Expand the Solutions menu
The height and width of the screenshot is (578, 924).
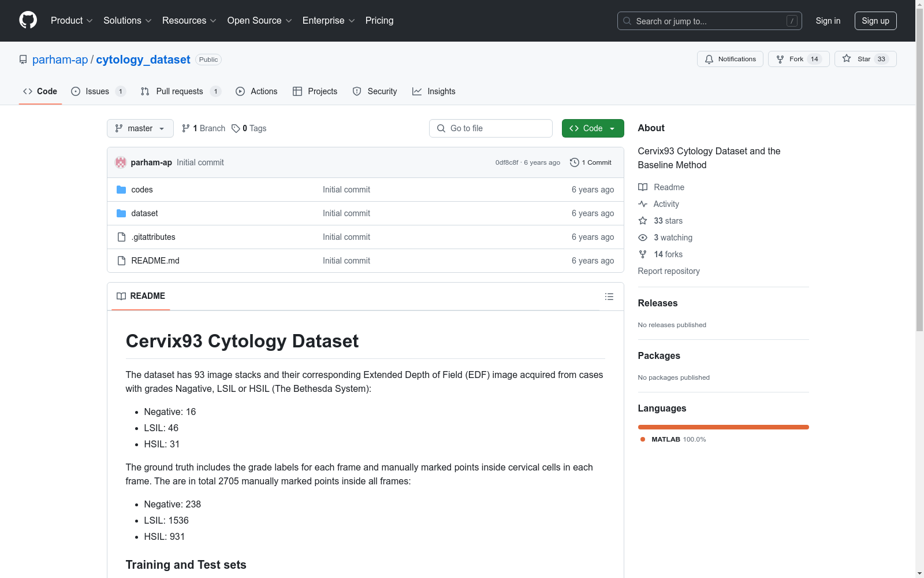coord(128,20)
